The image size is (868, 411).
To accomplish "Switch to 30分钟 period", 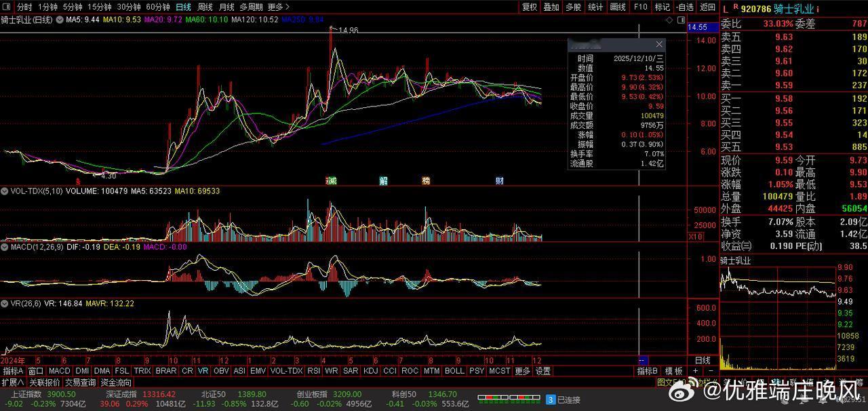I will click(x=129, y=7).
